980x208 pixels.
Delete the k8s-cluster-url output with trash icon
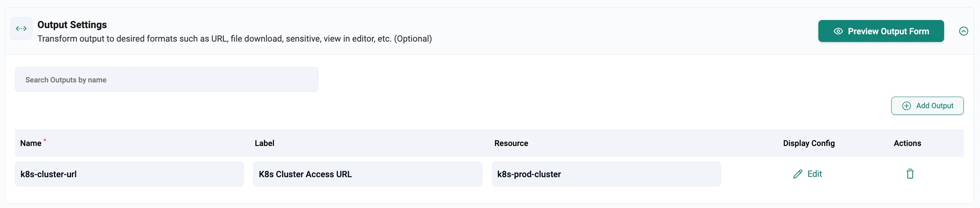[x=910, y=174]
